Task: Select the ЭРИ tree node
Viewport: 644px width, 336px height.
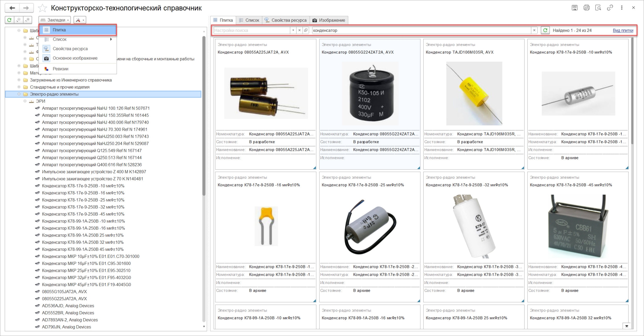Action: click(x=40, y=101)
